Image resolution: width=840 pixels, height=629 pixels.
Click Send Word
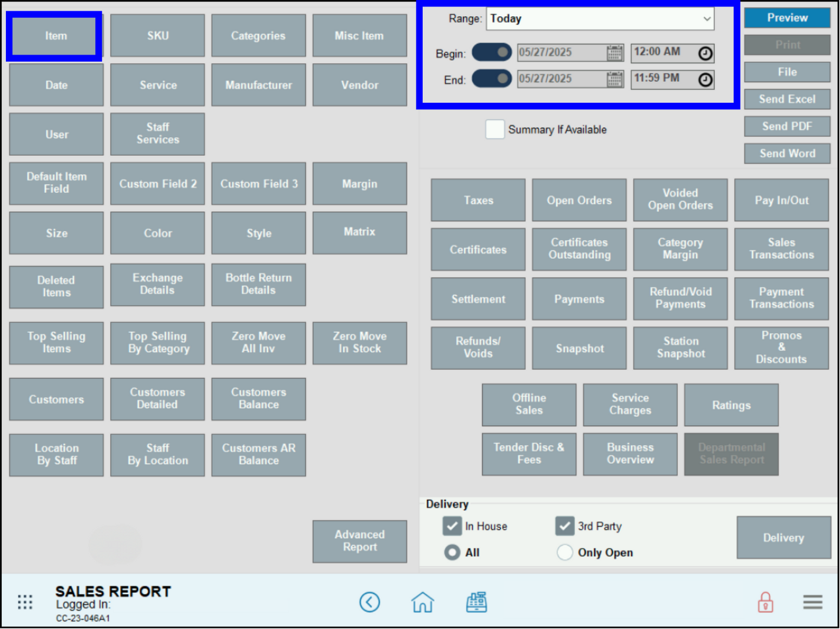click(x=787, y=153)
